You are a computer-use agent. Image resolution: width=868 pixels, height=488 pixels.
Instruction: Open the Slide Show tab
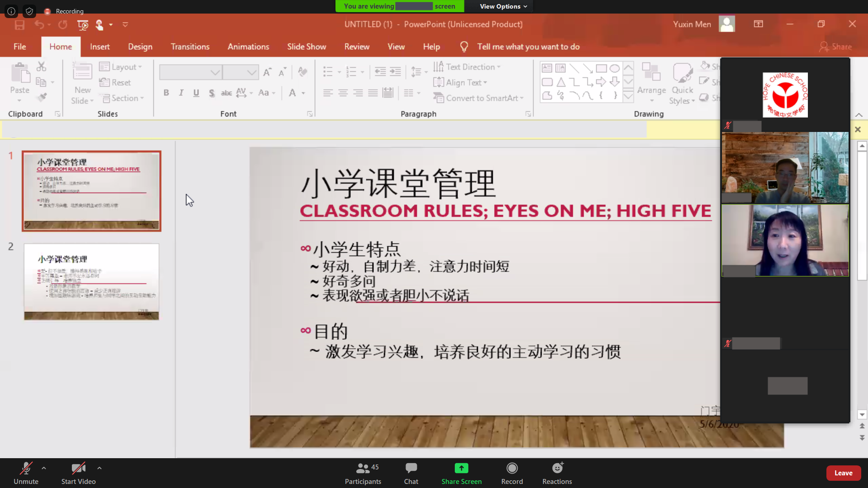click(x=307, y=47)
